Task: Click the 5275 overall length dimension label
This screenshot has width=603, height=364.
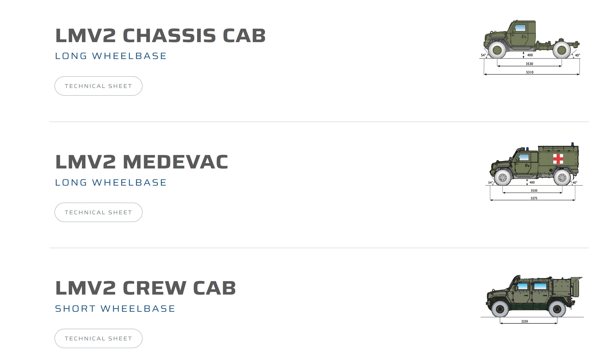Action: [534, 198]
